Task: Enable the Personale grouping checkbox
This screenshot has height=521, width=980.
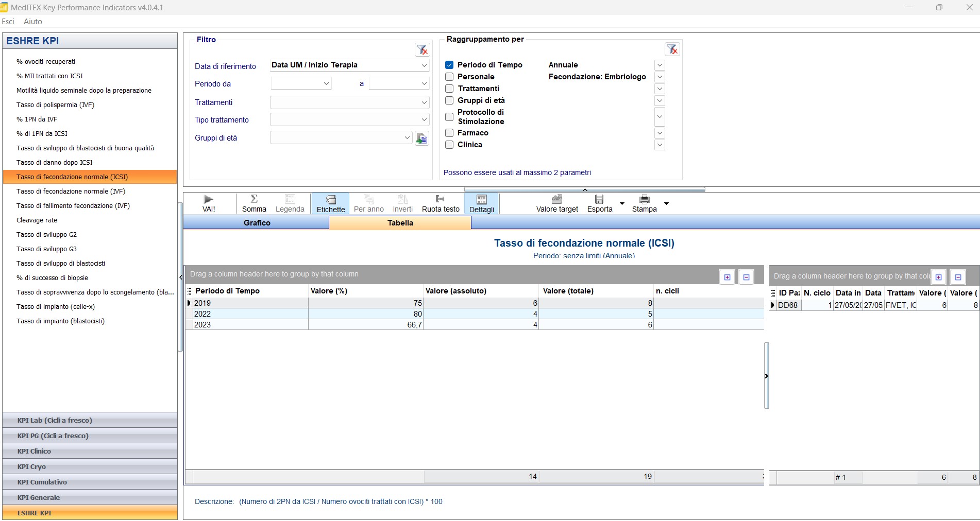Action: click(449, 77)
